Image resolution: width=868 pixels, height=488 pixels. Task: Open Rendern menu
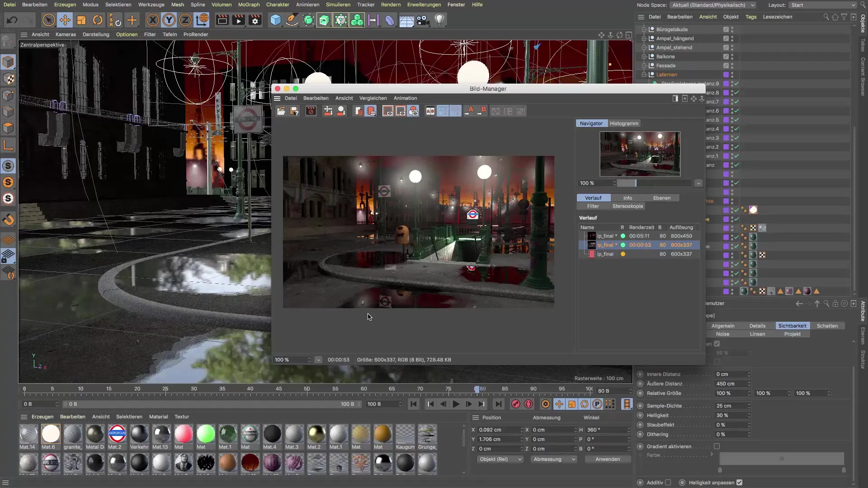click(391, 5)
